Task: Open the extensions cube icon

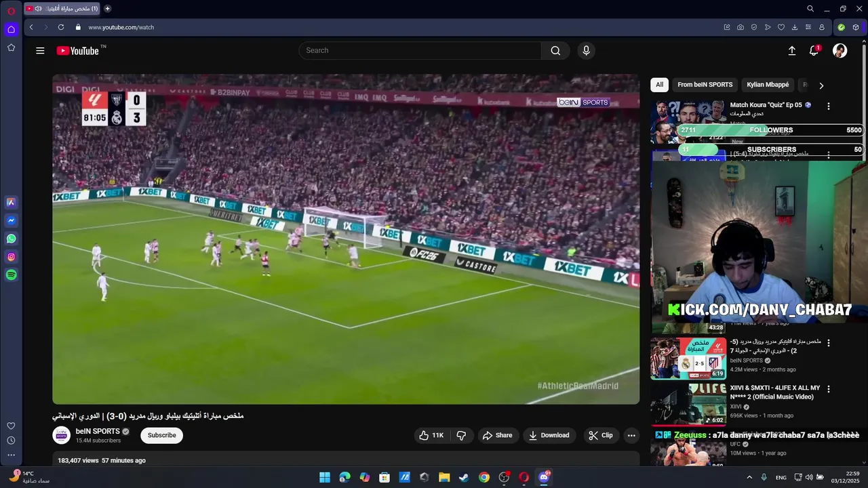Action: coord(856,27)
